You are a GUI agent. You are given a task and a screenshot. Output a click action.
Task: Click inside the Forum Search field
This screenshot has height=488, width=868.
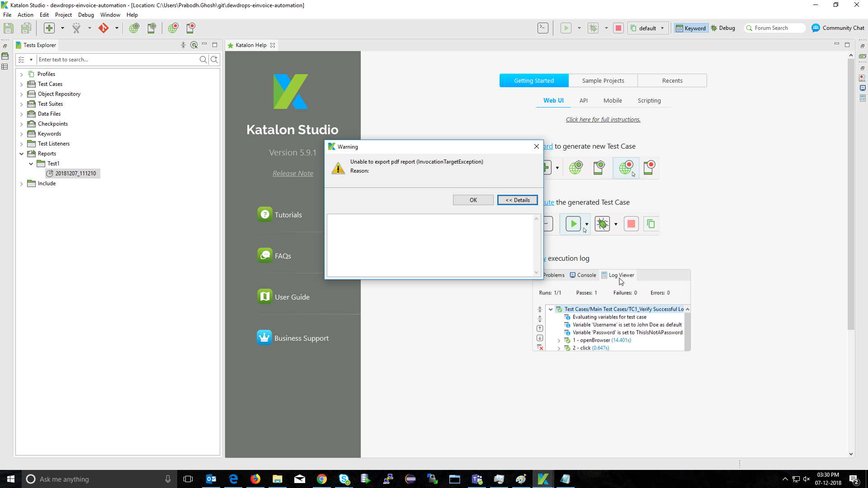tap(775, 28)
